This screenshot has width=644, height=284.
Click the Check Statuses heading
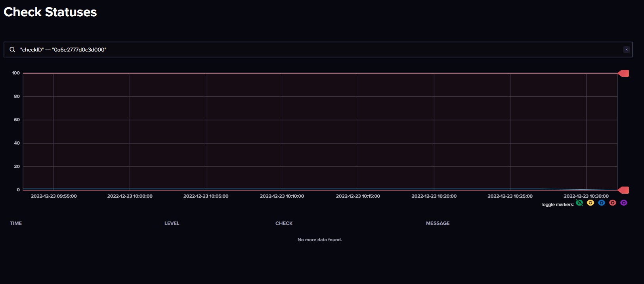pos(50,12)
